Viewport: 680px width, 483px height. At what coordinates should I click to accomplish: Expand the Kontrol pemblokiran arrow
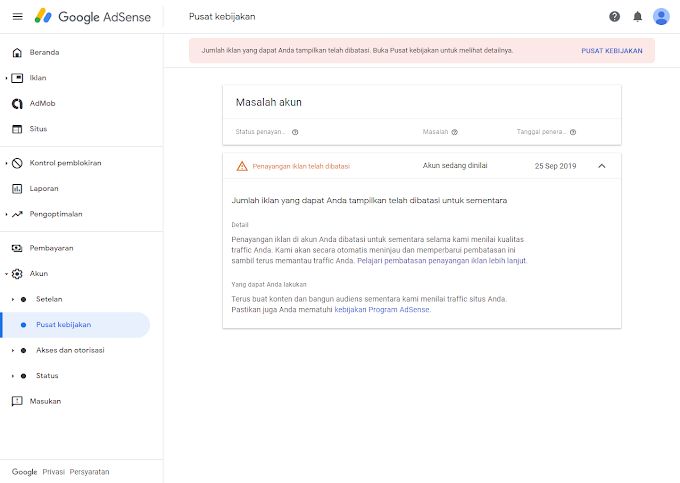(6, 163)
